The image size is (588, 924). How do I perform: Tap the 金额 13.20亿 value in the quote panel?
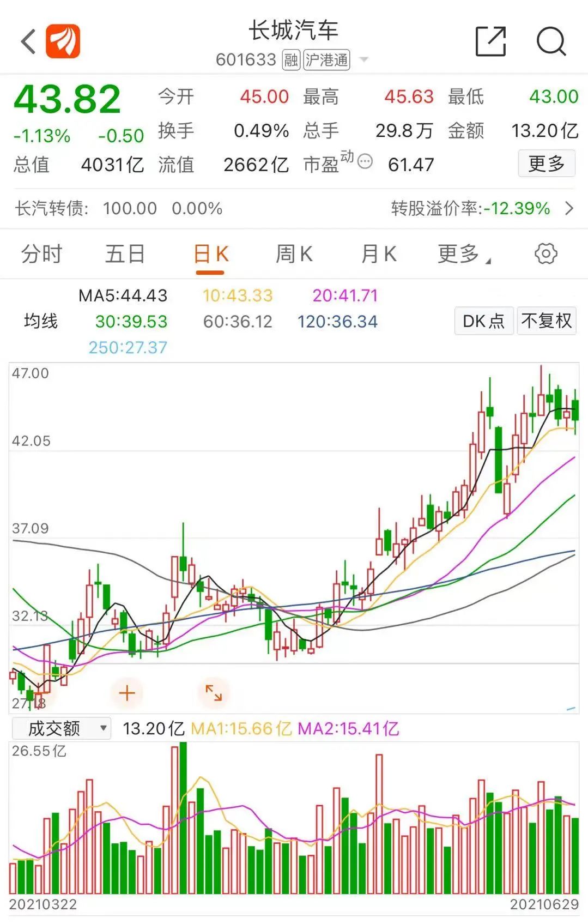click(x=545, y=131)
